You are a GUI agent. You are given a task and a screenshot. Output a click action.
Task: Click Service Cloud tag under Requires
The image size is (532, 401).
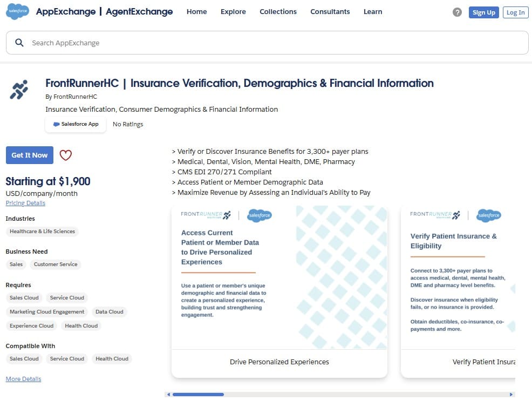[67, 297]
